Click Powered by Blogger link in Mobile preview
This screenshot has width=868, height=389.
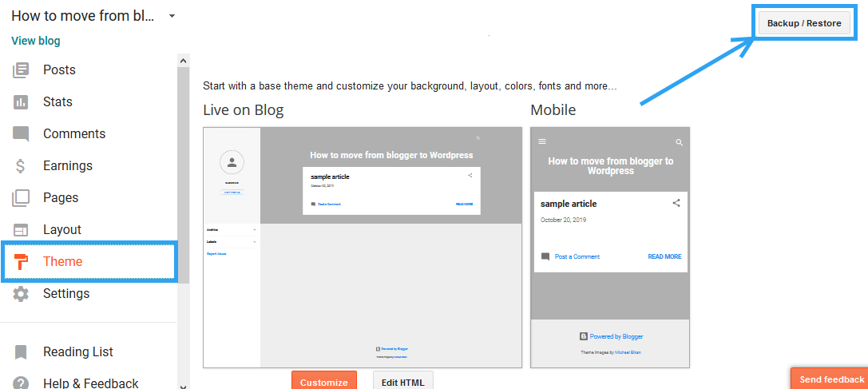coord(616,336)
